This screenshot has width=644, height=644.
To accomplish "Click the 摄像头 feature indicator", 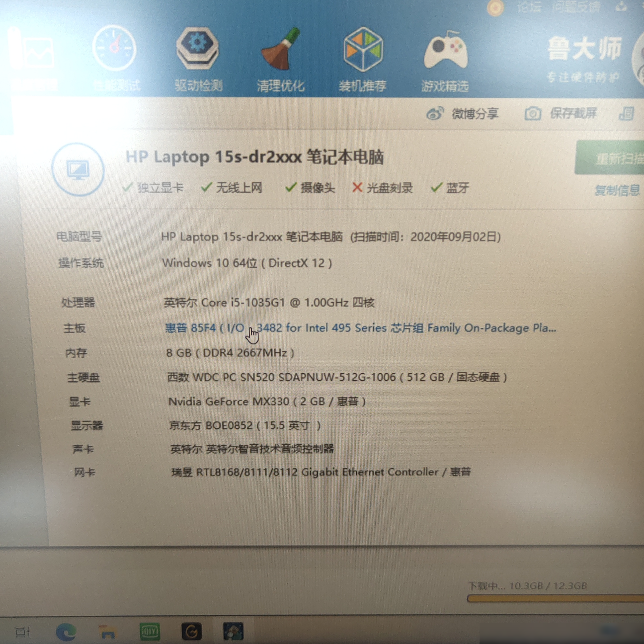I will tap(310, 187).
